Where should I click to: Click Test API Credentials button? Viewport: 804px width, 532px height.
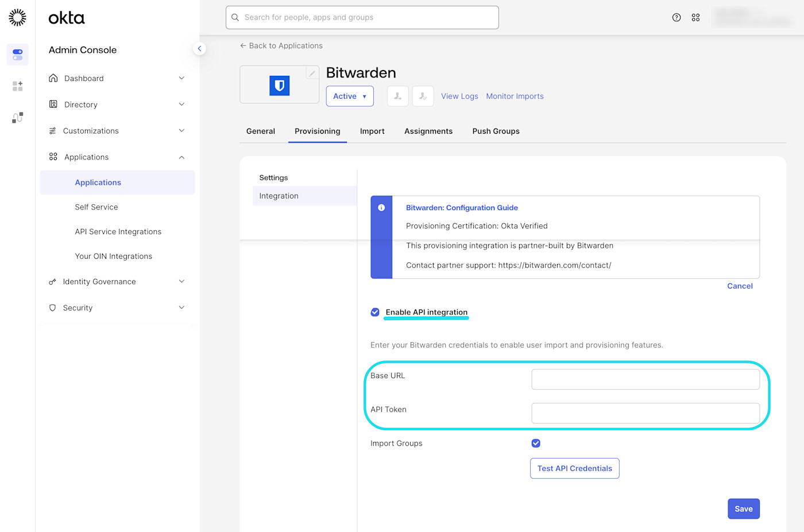(x=575, y=468)
